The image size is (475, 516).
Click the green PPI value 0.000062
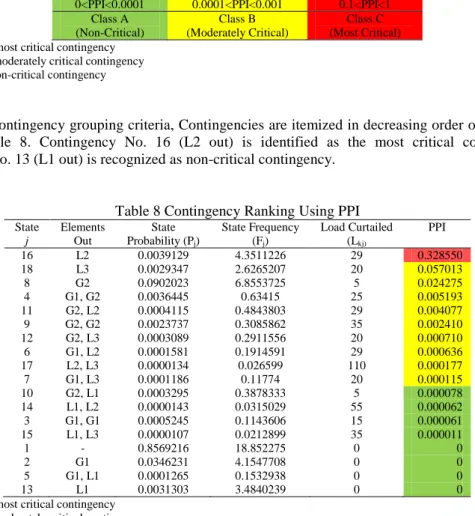tap(439, 407)
